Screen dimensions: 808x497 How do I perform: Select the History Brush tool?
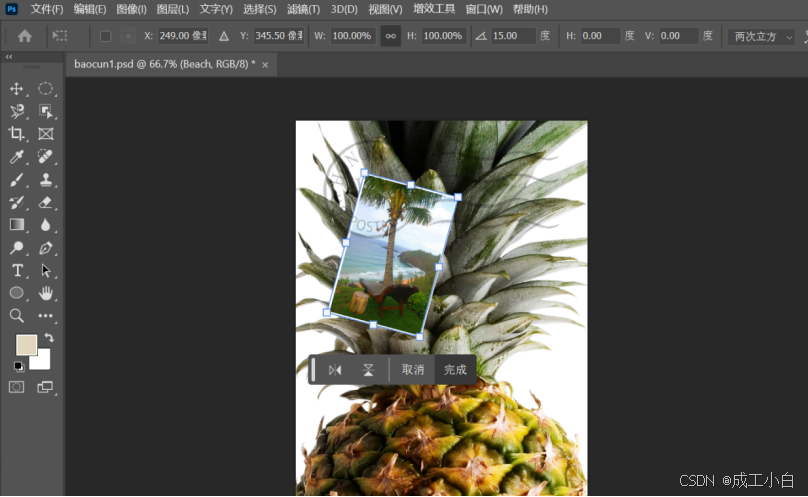pos(16,202)
